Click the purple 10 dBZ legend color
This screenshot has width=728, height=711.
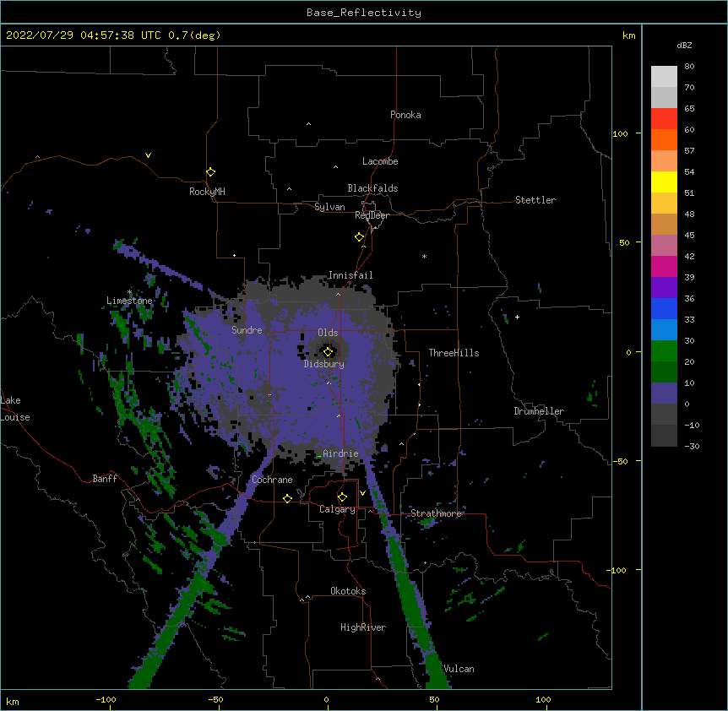tap(664, 393)
